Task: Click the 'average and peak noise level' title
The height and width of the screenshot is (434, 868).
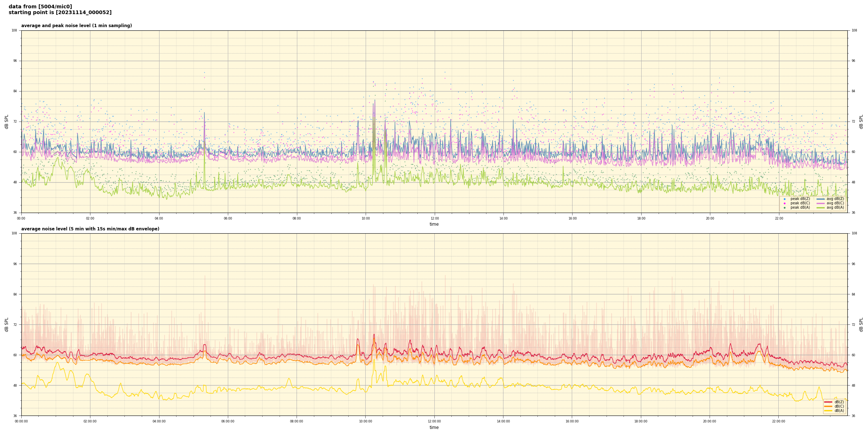Action: [x=76, y=26]
